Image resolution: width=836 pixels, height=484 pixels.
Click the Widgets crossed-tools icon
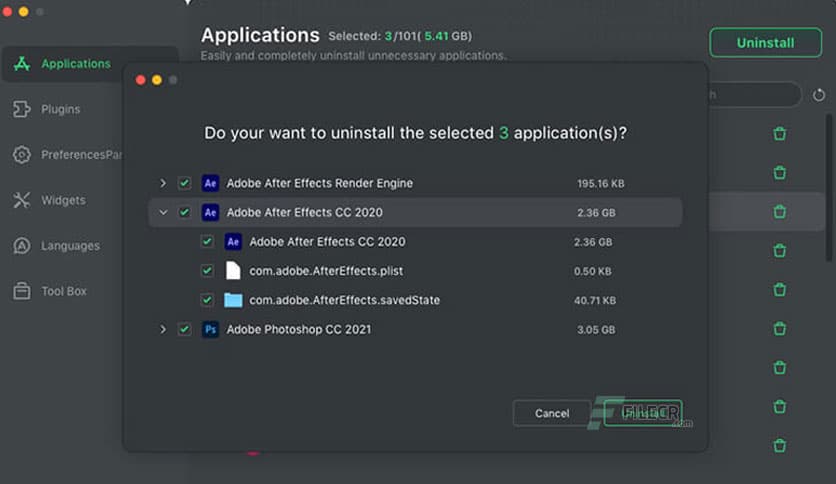tap(22, 200)
